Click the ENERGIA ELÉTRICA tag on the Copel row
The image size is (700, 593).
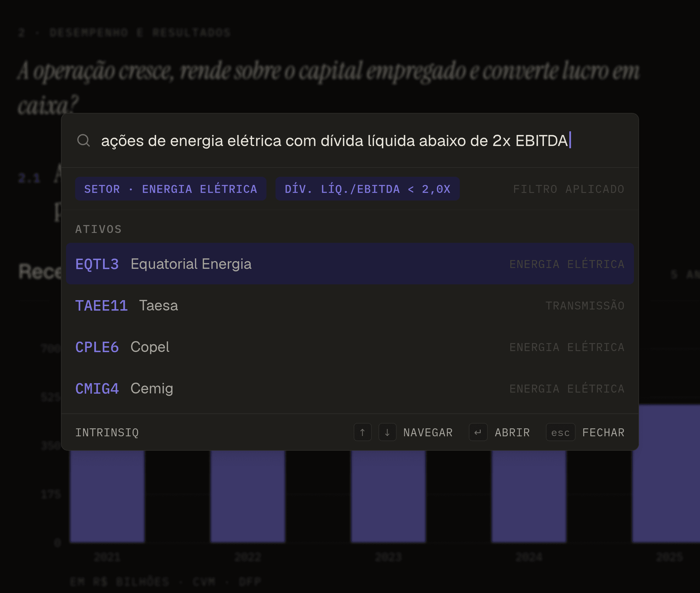point(567,347)
